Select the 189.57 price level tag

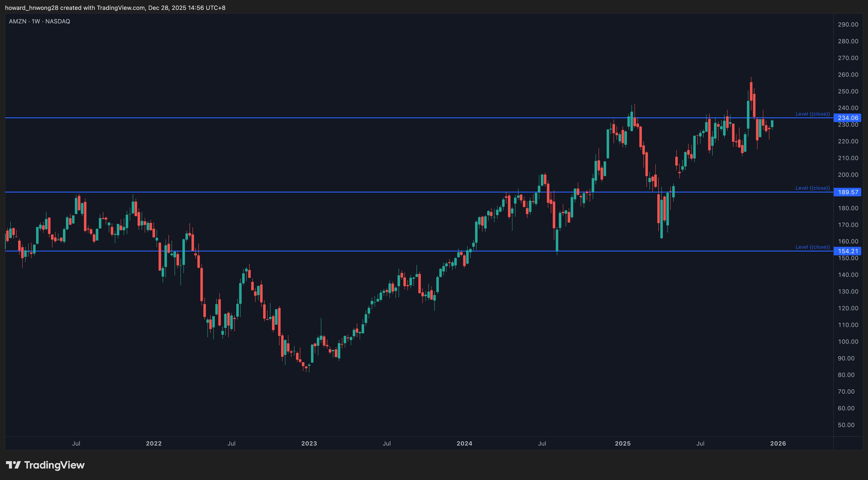tap(847, 192)
